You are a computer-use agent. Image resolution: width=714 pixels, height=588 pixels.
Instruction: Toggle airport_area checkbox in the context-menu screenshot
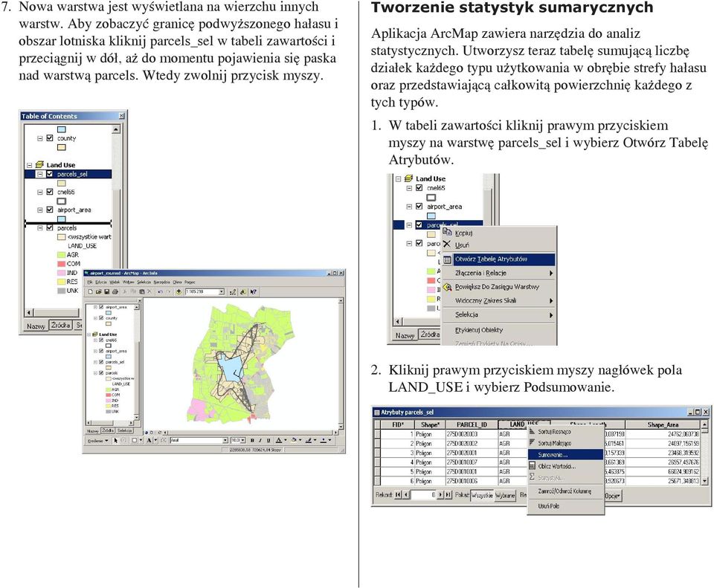click(419, 206)
